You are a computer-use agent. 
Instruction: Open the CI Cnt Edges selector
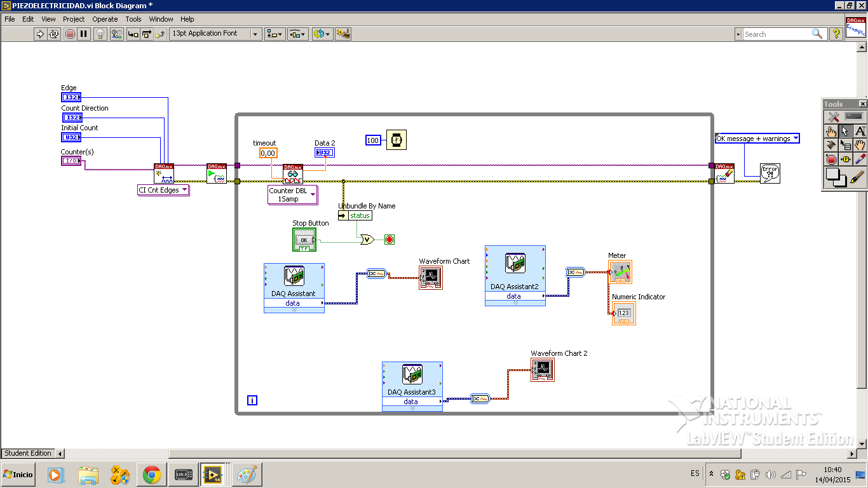(x=163, y=190)
